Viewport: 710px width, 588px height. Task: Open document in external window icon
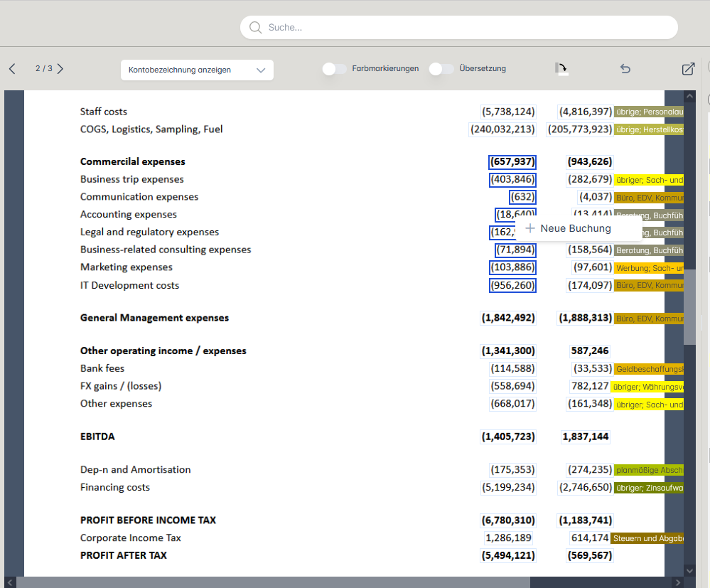(x=688, y=69)
